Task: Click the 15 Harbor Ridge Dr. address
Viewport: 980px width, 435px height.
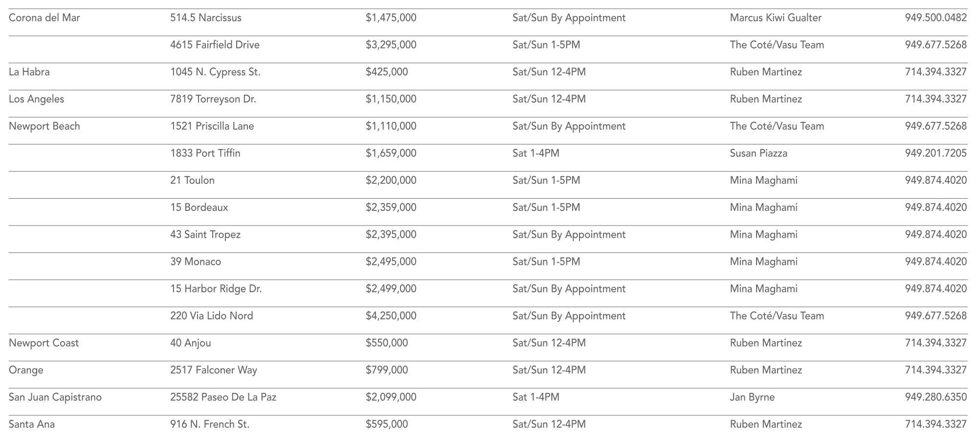Action: pyautogui.click(x=216, y=289)
